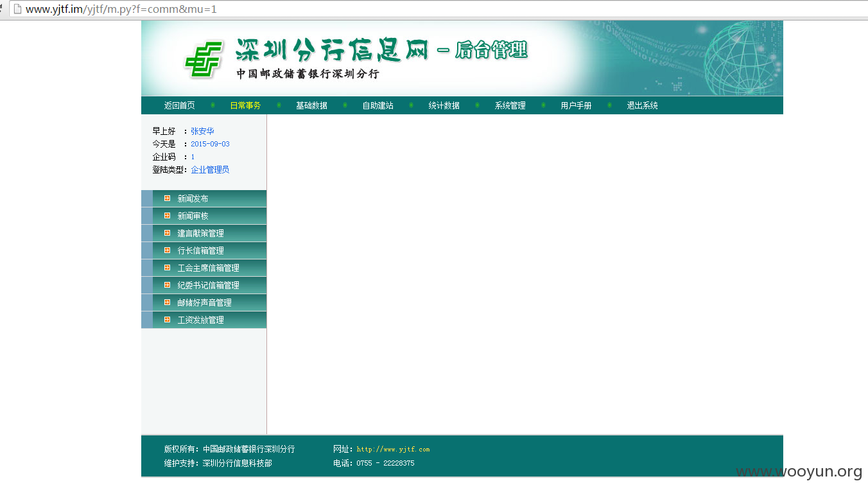The image size is (868, 490).
Task: Select 自助建站 in the top navigation
Action: [x=378, y=105]
